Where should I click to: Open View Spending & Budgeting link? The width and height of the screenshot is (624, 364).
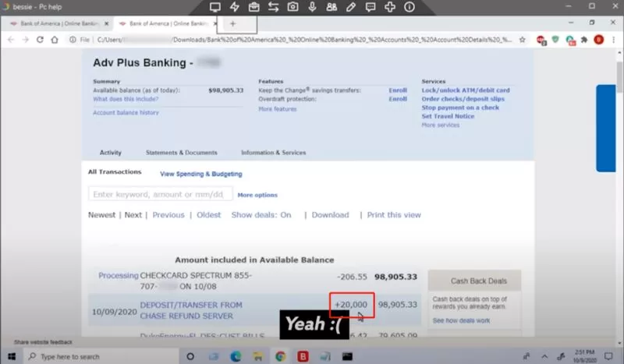click(x=201, y=174)
